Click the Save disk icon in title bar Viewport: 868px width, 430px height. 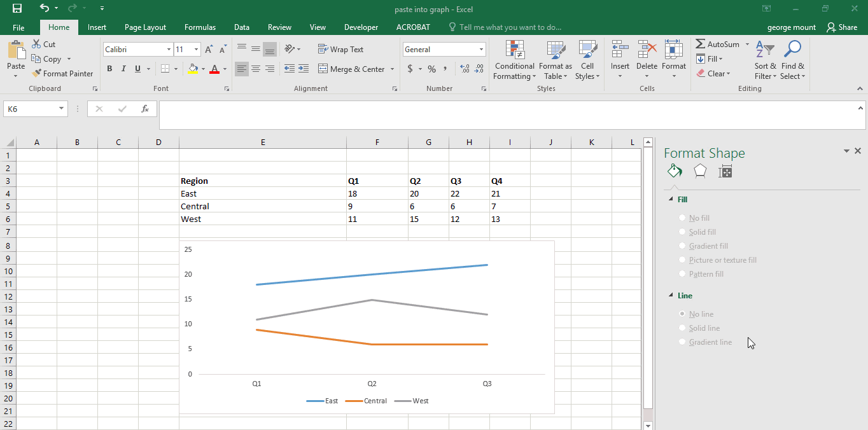[x=17, y=9]
